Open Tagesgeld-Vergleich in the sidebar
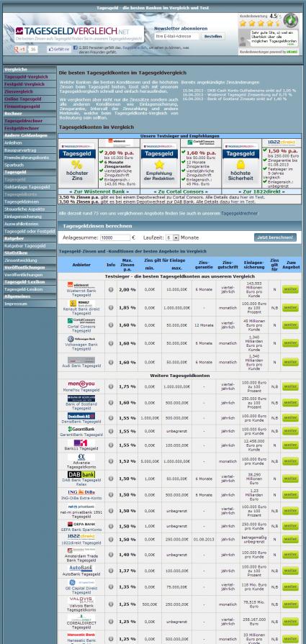Image resolution: width=306 pixels, height=644 pixels. pyautogui.click(x=27, y=77)
